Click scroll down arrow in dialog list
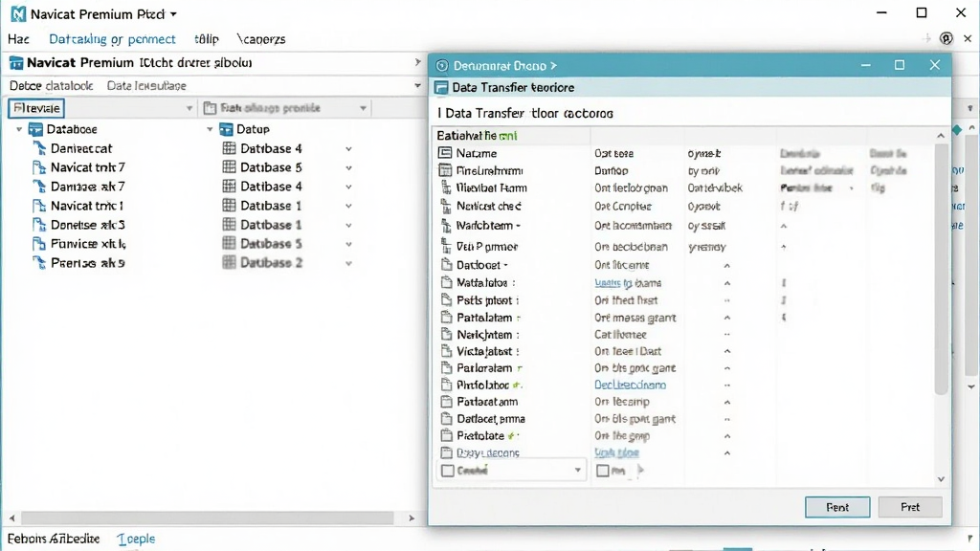Screen dimensions: 980x551 pyautogui.click(x=941, y=479)
